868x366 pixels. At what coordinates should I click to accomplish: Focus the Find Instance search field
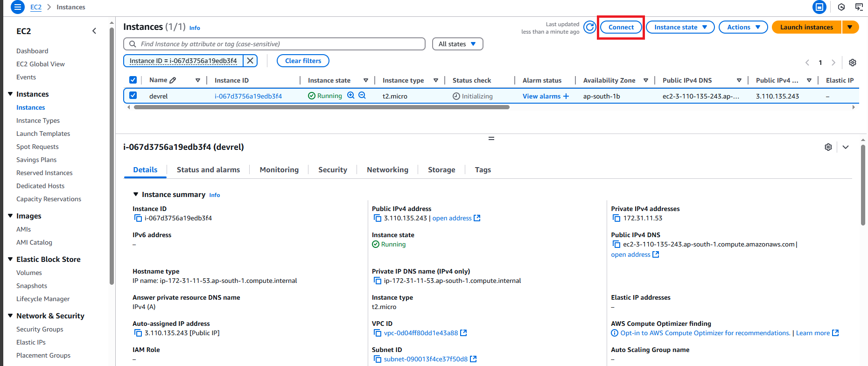[x=274, y=44]
